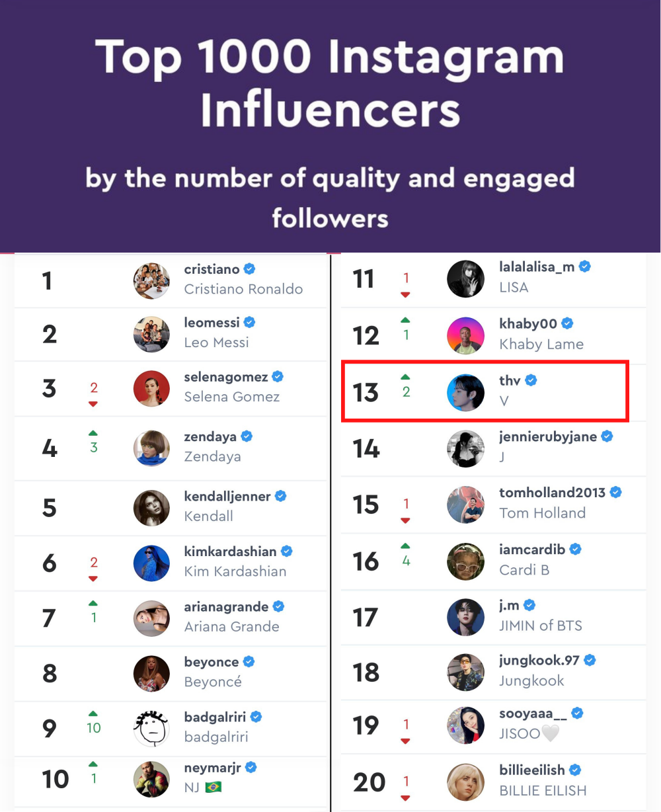Click the green up arrow at rank 16
This screenshot has height=812, width=661.
405,546
